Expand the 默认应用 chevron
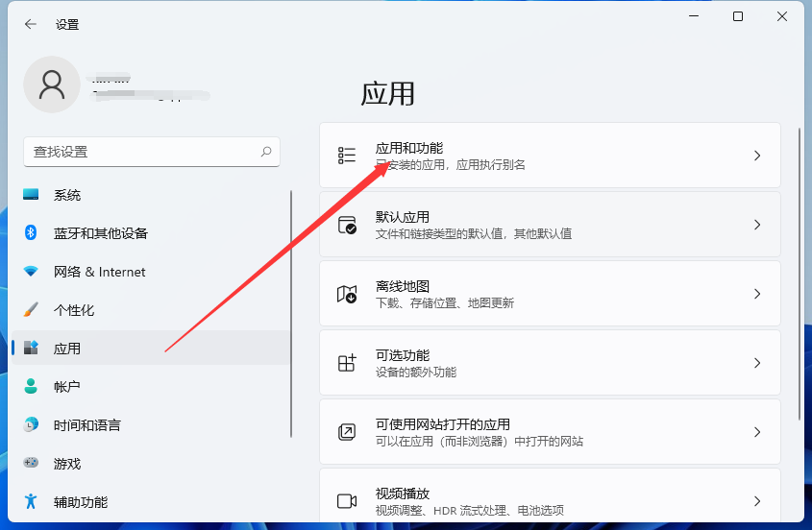The width and height of the screenshot is (812, 530). point(757,225)
